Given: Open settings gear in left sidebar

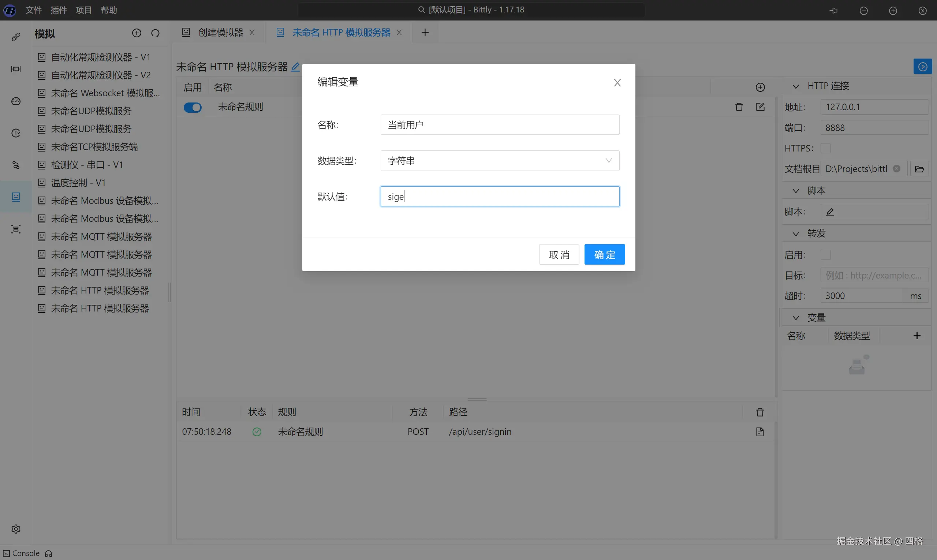Looking at the screenshot, I should (x=16, y=529).
